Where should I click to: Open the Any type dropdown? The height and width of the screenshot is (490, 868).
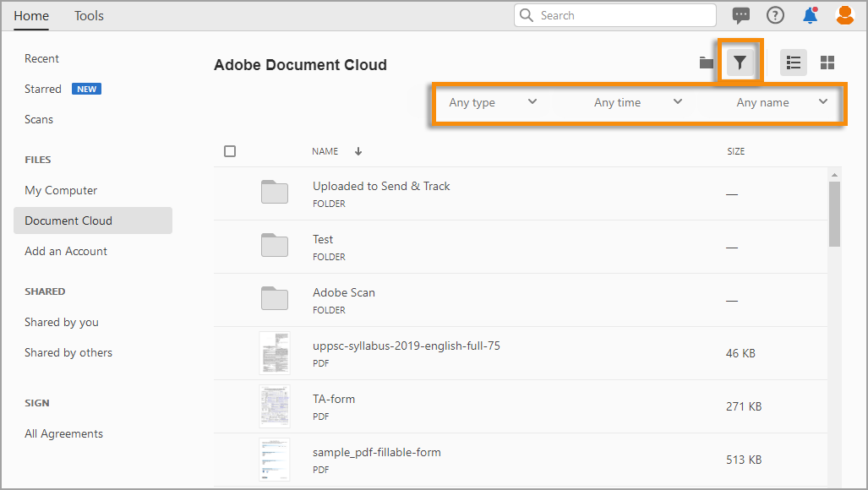493,101
